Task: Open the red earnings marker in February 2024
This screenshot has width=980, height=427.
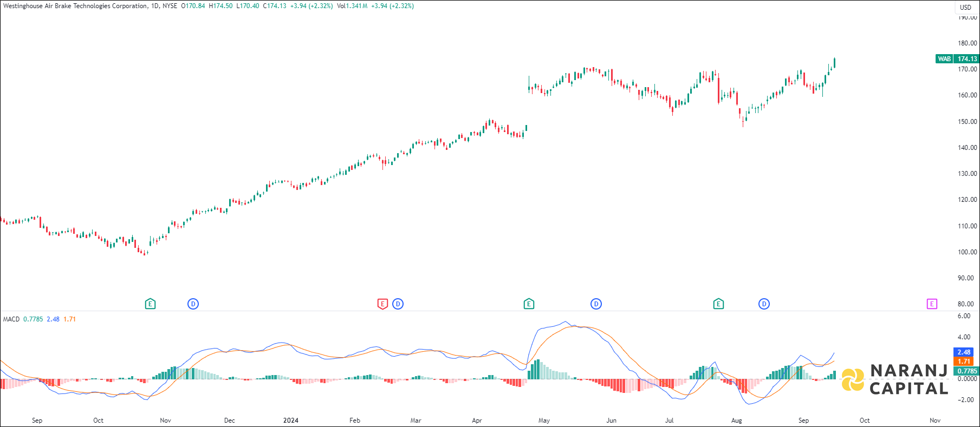Action: (x=382, y=304)
